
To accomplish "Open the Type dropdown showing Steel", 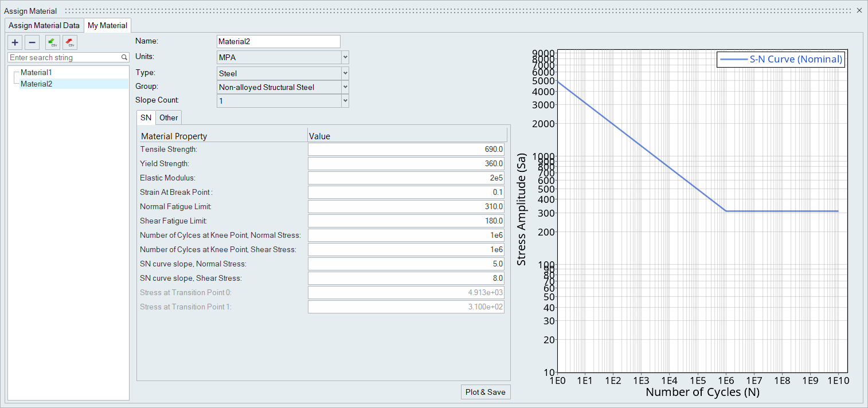I will pyautogui.click(x=282, y=73).
